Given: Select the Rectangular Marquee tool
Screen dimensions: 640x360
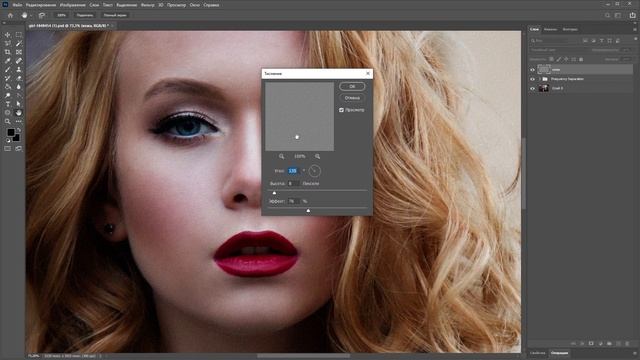Looking at the screenshot, I should [19, 35].
